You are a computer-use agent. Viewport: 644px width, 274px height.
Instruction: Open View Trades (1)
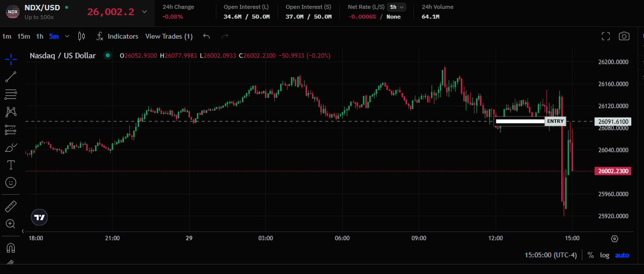point(169,36)
